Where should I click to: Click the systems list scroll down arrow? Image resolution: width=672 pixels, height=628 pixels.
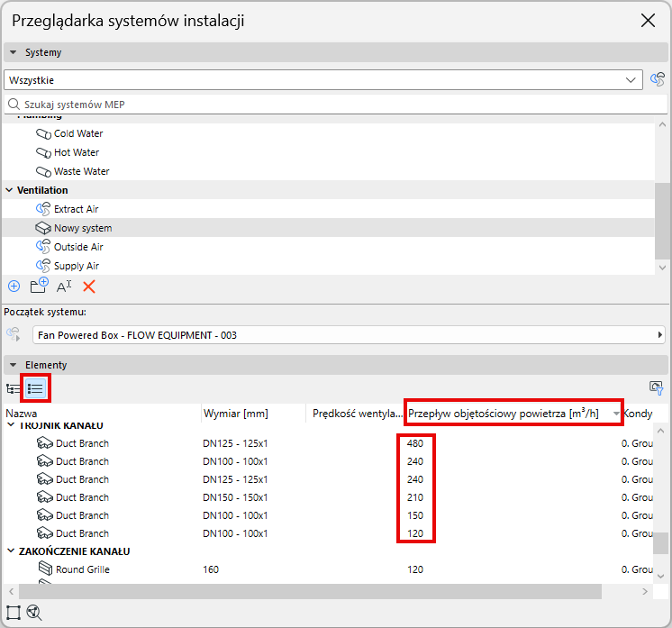[662, 268]
